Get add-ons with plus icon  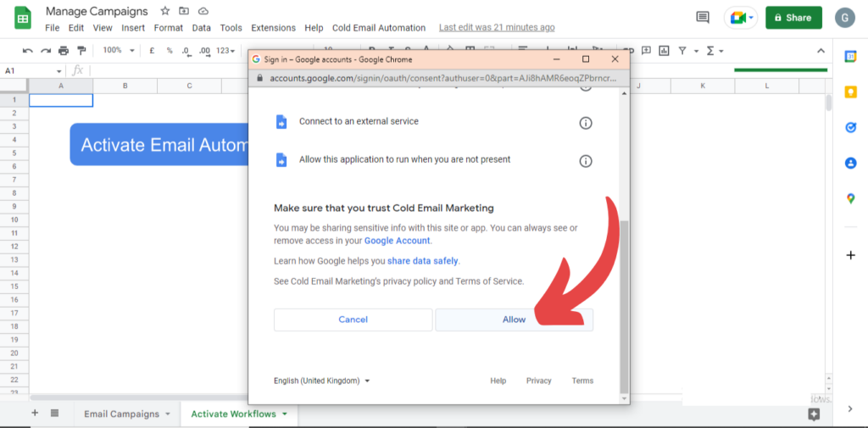(x=850, y=255)
